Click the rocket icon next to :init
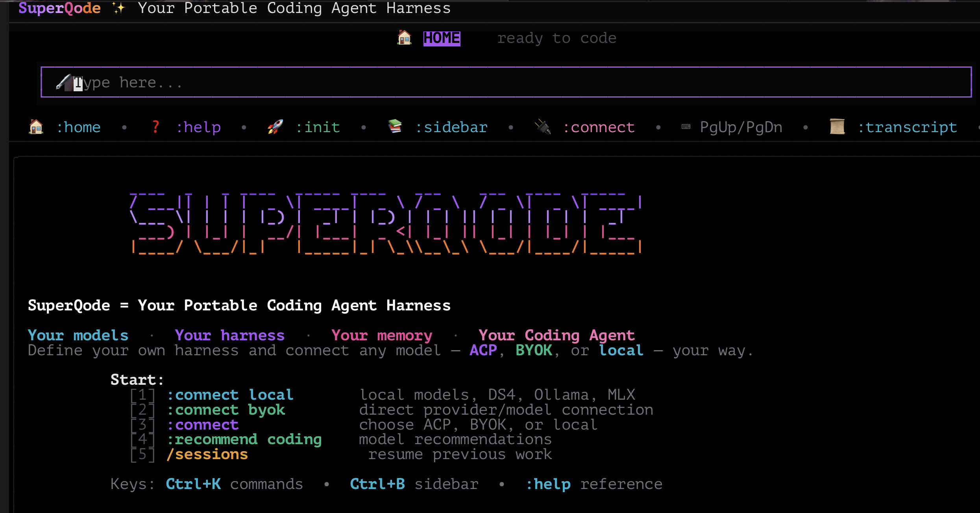980x513 pixels. [x=275, y=127]
